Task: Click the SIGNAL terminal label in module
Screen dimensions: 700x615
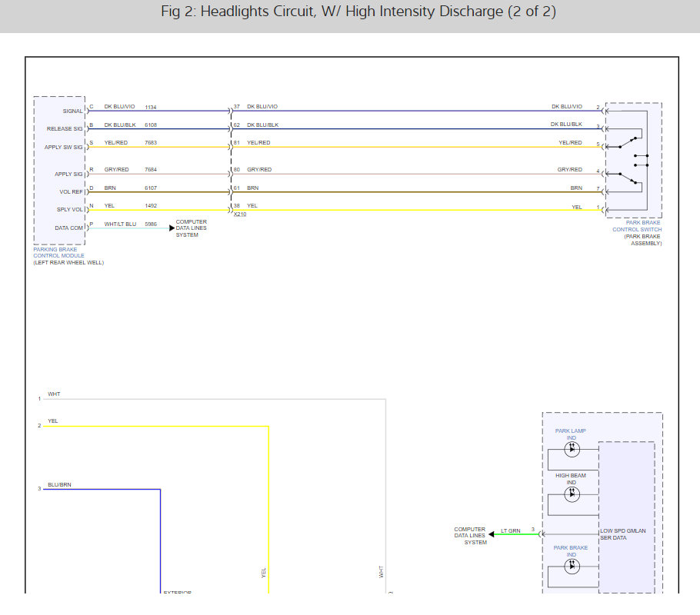Action: coord(73,111)
